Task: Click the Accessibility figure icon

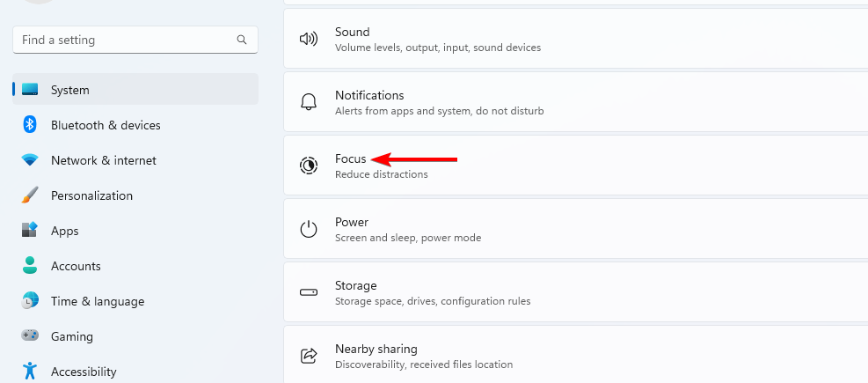Action: click(x=30, y=372)
